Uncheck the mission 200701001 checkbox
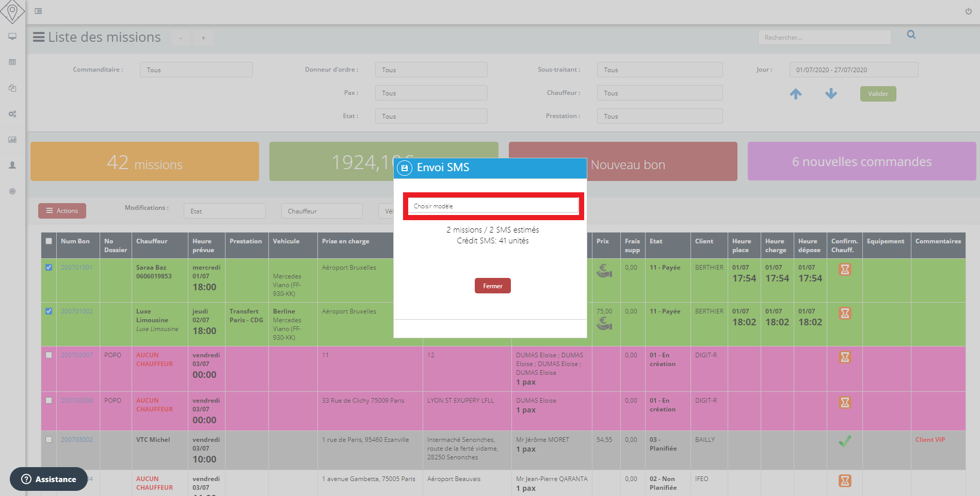The width and height of the screenshot is (980, 496). click(x=49, y=268)
